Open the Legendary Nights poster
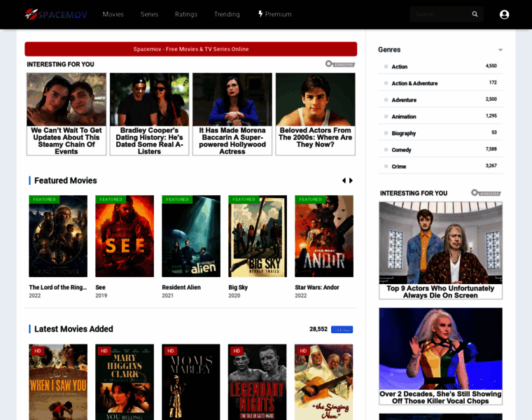The width and height of the screenshot is (532, 420). click(258, 382)
